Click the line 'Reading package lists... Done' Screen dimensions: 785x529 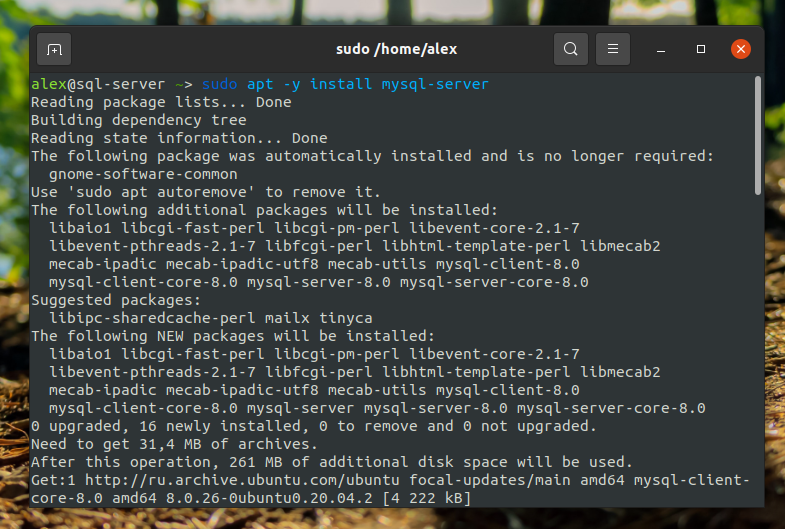coord(161,102)
